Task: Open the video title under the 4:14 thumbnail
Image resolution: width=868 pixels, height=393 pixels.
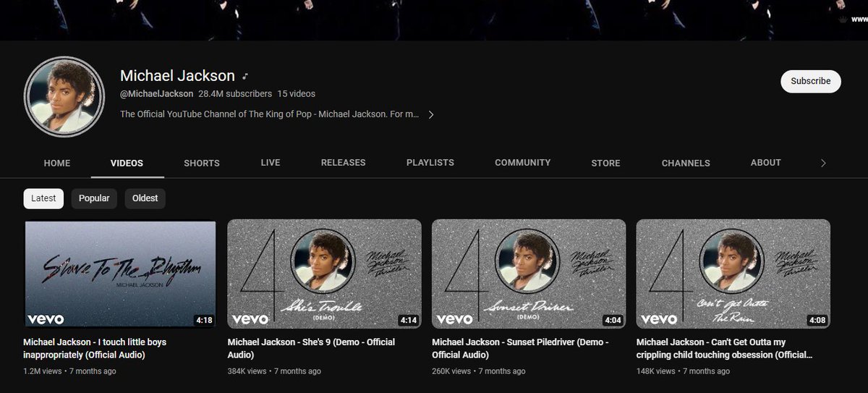Action: pos(311,348)
